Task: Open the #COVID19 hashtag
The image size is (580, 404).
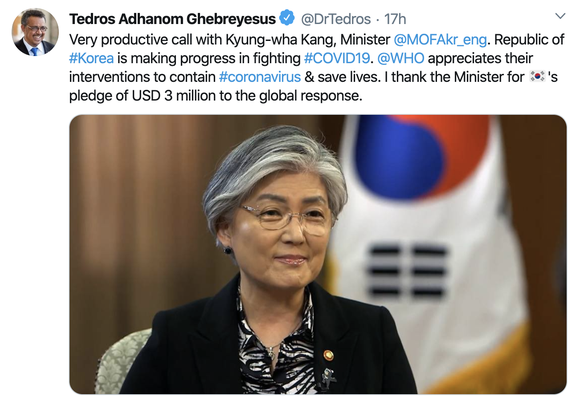Action: tap(337, 58)
